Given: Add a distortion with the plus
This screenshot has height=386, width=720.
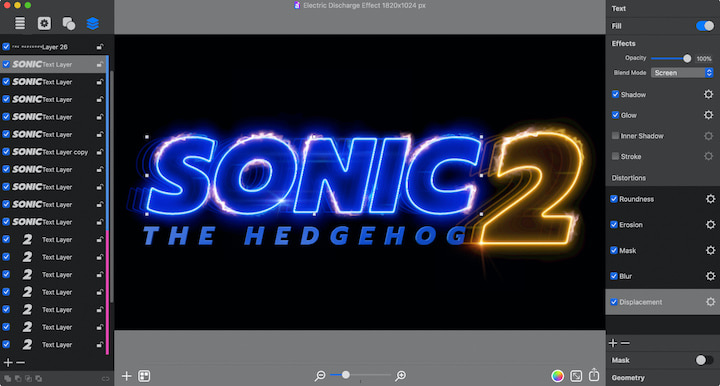Looking at the screenshot, I should [613, 343].
